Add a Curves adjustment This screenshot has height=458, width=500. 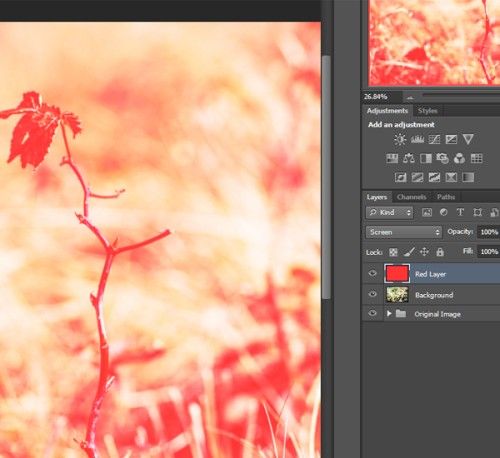tap(434, 139)
